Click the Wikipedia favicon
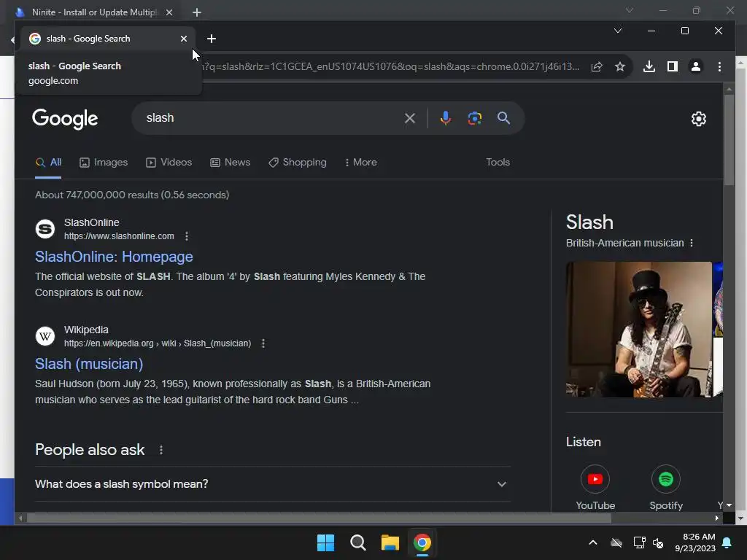 (45, 336)
